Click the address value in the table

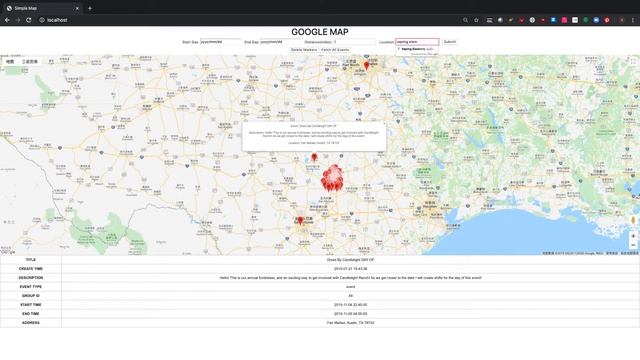350,322
